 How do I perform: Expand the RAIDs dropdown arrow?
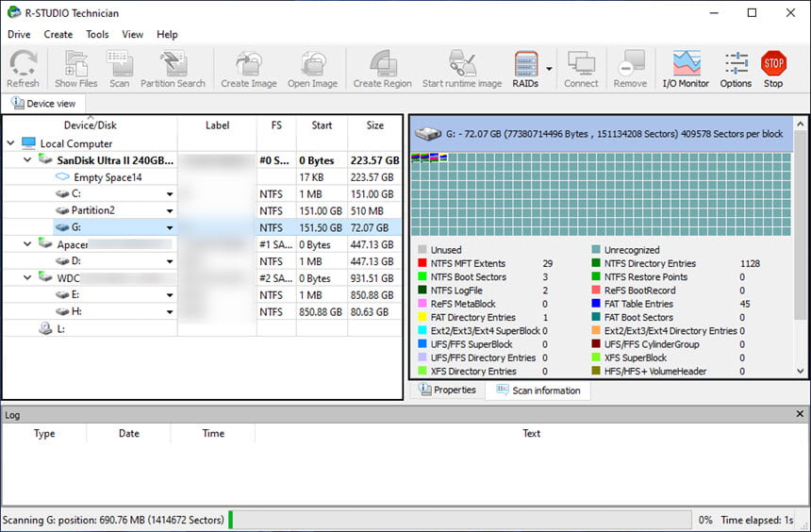549,69
